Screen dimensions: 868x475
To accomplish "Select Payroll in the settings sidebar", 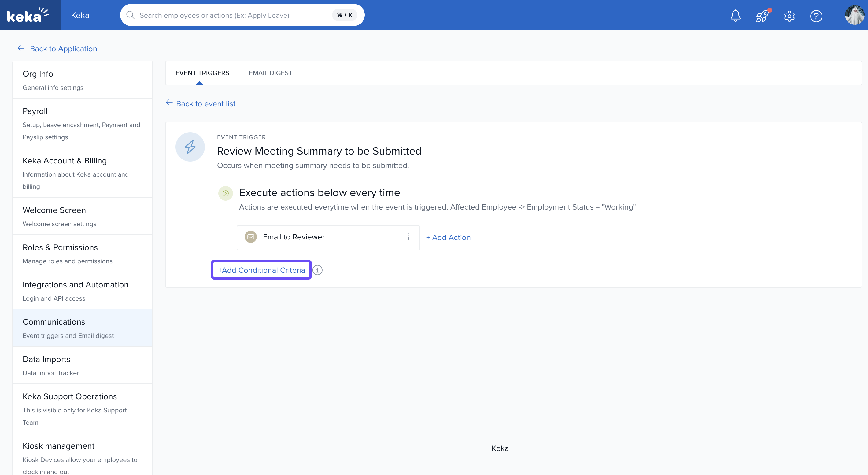I will pos(35,111).
